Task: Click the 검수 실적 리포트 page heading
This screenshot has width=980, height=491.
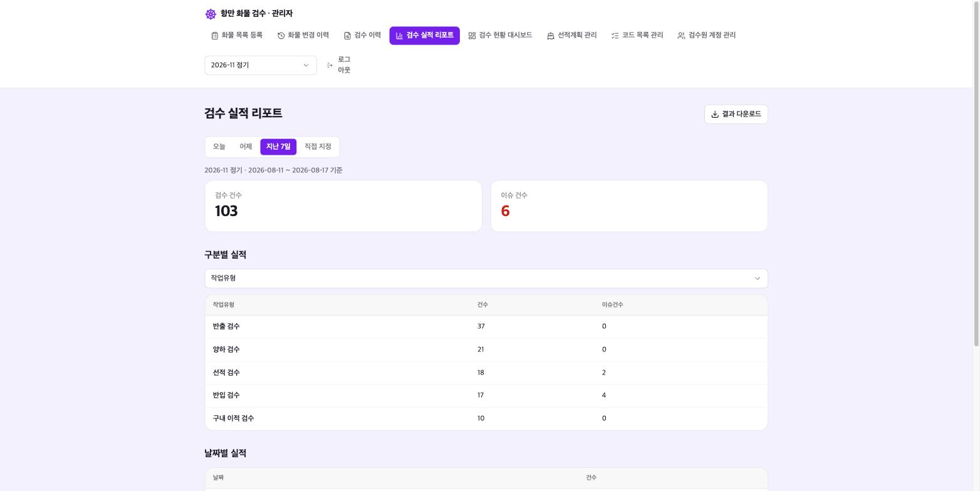Action: [x=243, y=113]
